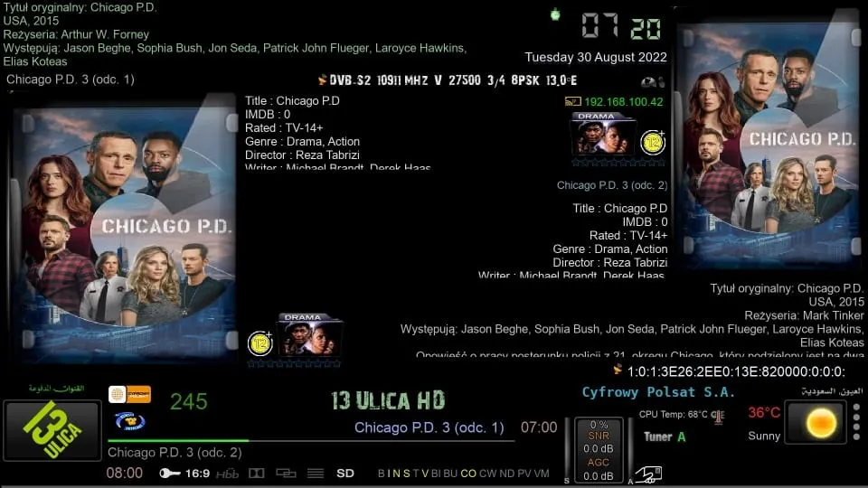
Task: Click the upper-right 12+ age rating badge
Action: (x=653, y=143)
